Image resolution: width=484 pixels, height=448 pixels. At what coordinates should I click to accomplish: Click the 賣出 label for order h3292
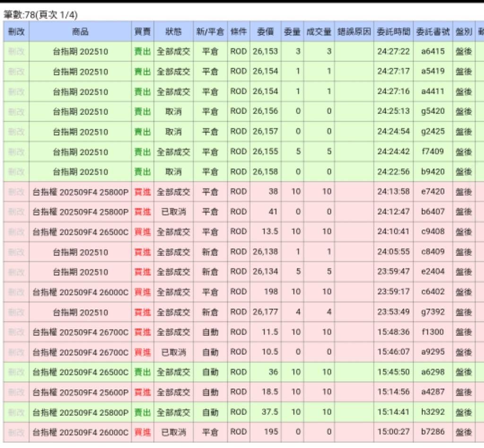point(142,412)
